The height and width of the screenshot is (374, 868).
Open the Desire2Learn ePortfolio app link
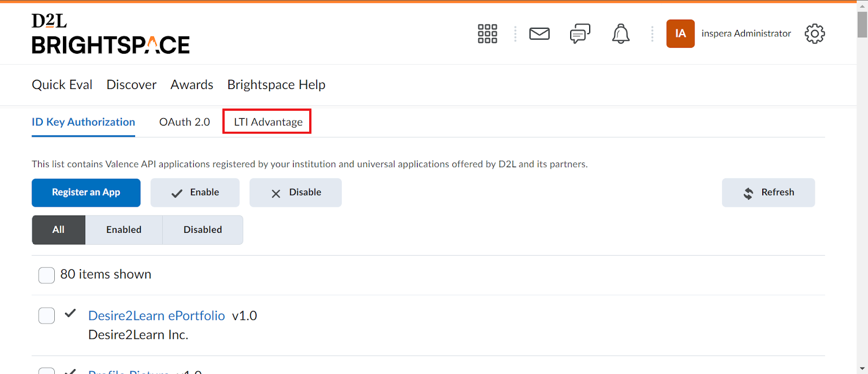pos(156,315)
